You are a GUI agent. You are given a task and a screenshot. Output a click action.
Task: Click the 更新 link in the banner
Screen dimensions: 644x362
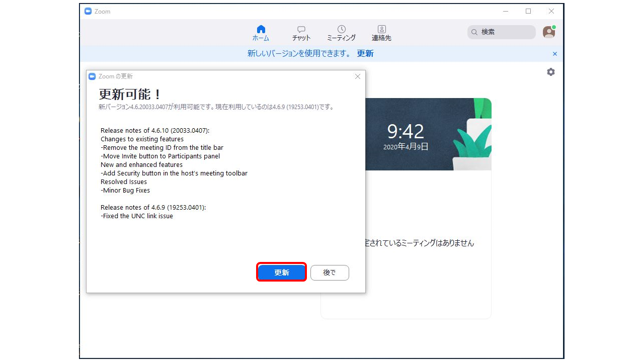pyautogui.click(x=365, y=53)
